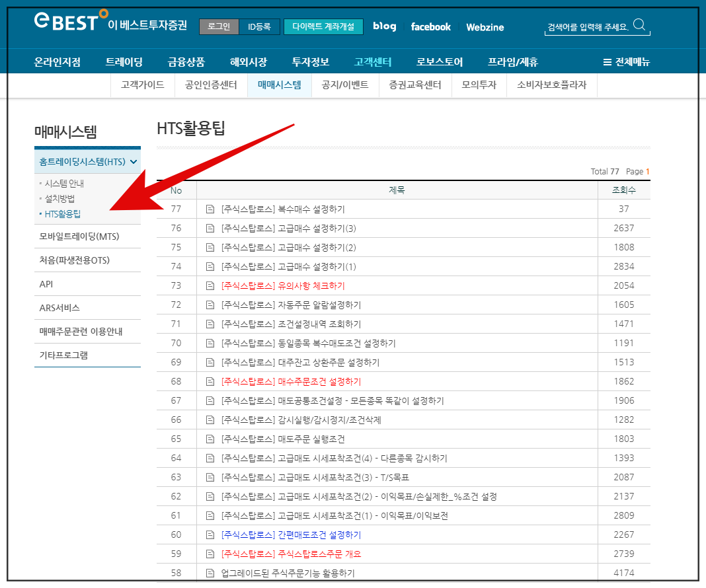Screen dimensions: 706x588
Task: Open the 해외시장 main menu
Action: [249, 62]
